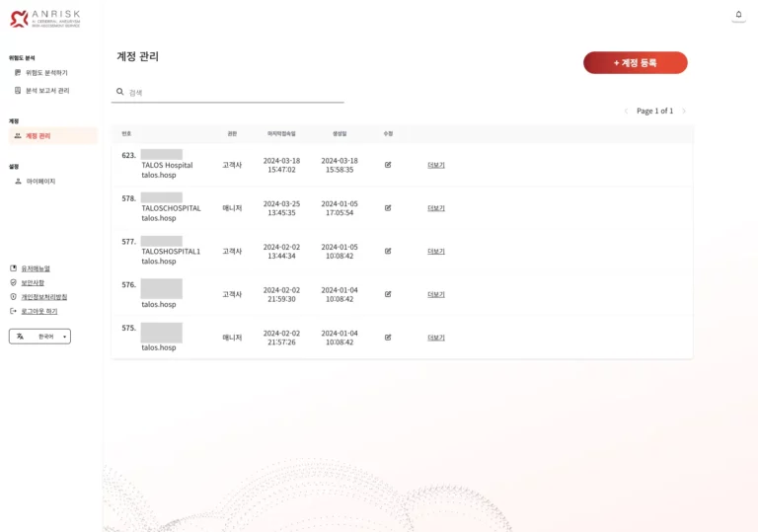
Task: Click edit icon for account 577
Action: pos(388,251)
